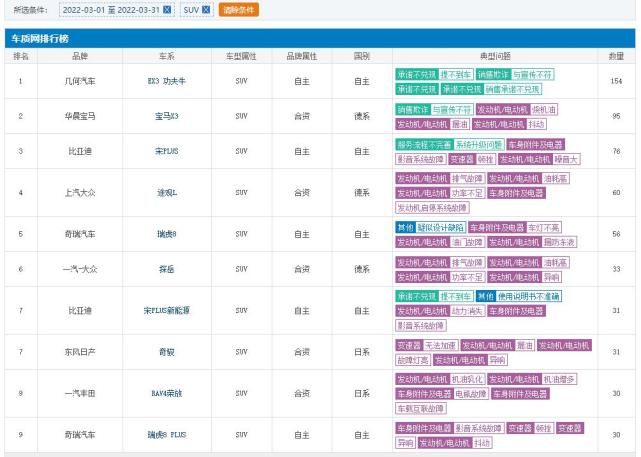The image size is (641, 457).
Task: Click the 电瓶故障 tag for RAV4荣放
Action: point(471,394)
